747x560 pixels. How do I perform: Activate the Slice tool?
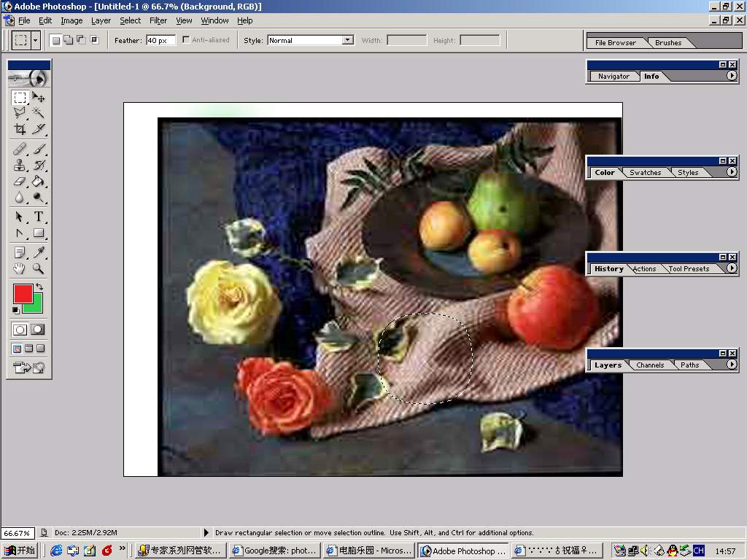pos(39,128)
